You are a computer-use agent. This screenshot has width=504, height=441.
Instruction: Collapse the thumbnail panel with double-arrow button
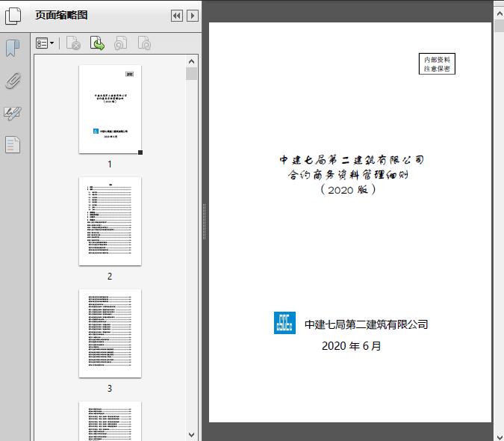[x=177, y=16]
